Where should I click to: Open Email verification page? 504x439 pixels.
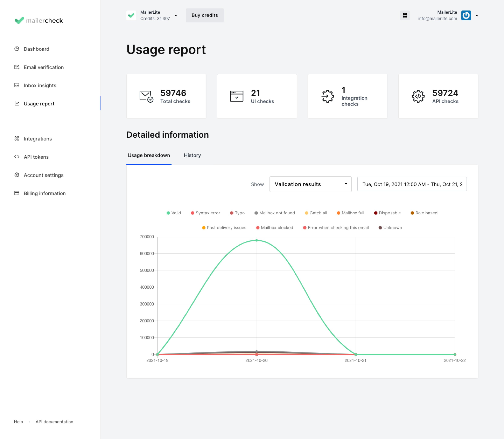point(44,67)
